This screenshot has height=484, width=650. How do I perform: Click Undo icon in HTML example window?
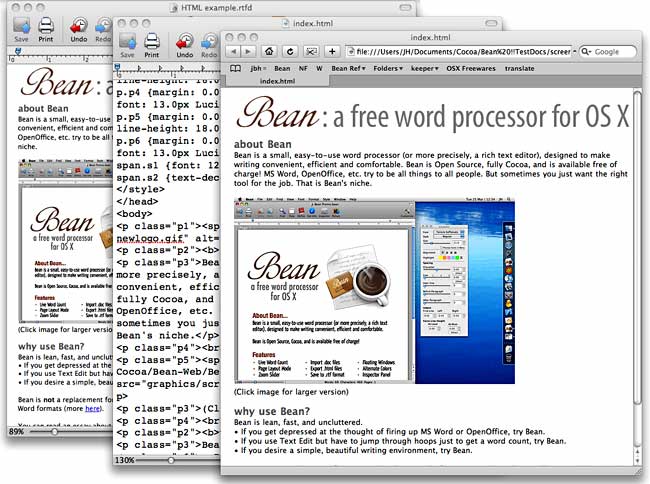[x=78, y=30]
